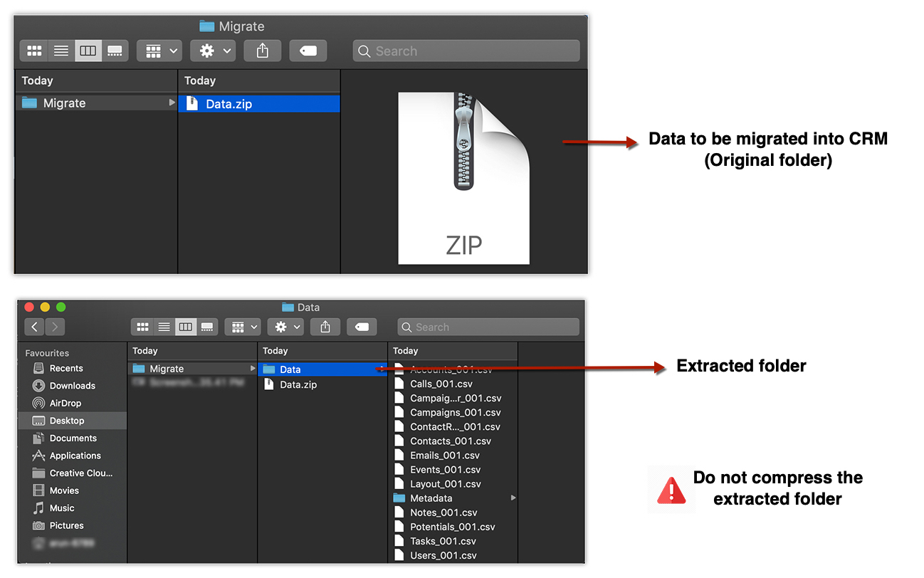Screen dimensions: 924x578
Task: Switch Data window to list view
Action: click(x=164, y=327)
